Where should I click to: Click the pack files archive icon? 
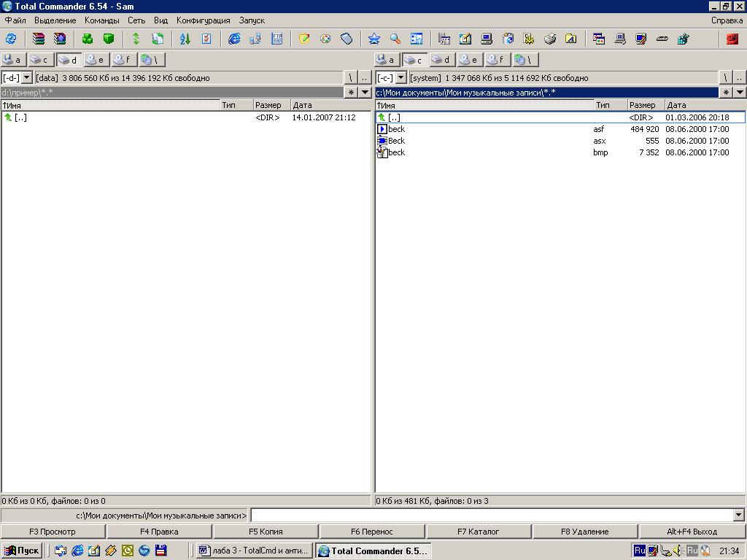pos(39,39)
